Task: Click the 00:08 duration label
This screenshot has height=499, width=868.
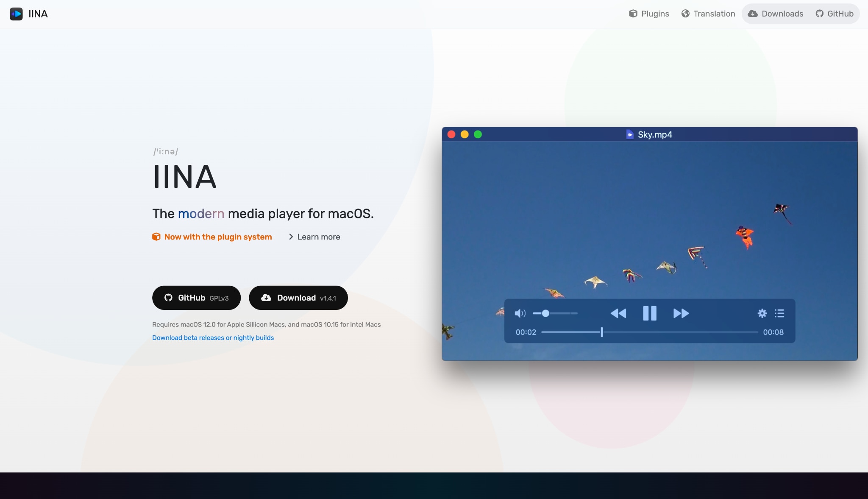Action: 773,332
